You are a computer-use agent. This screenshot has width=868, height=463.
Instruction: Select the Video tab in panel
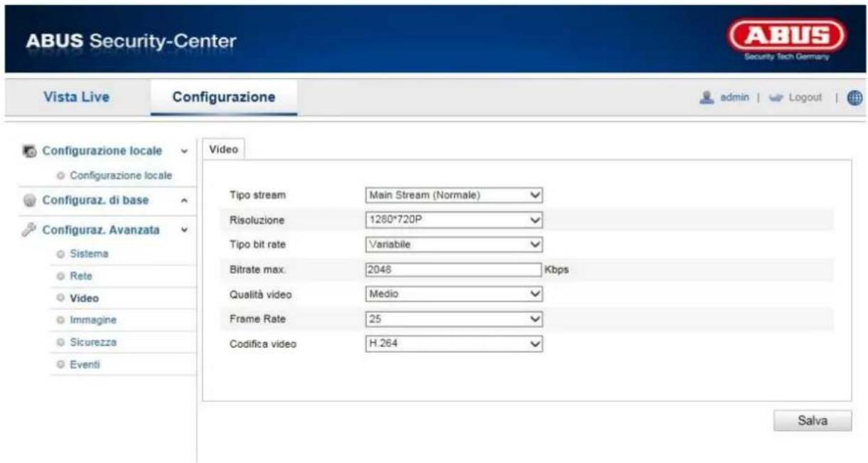(x=223, y=149)
